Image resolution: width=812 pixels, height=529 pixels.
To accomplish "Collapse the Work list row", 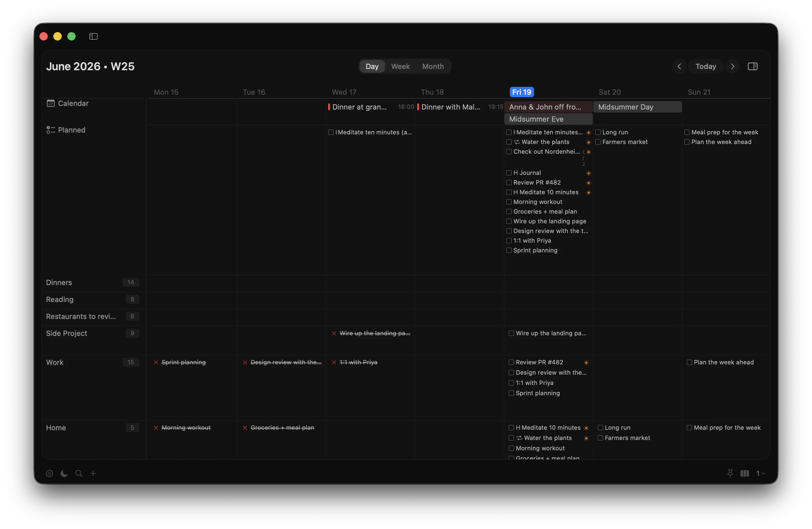I will pos(92,362).
